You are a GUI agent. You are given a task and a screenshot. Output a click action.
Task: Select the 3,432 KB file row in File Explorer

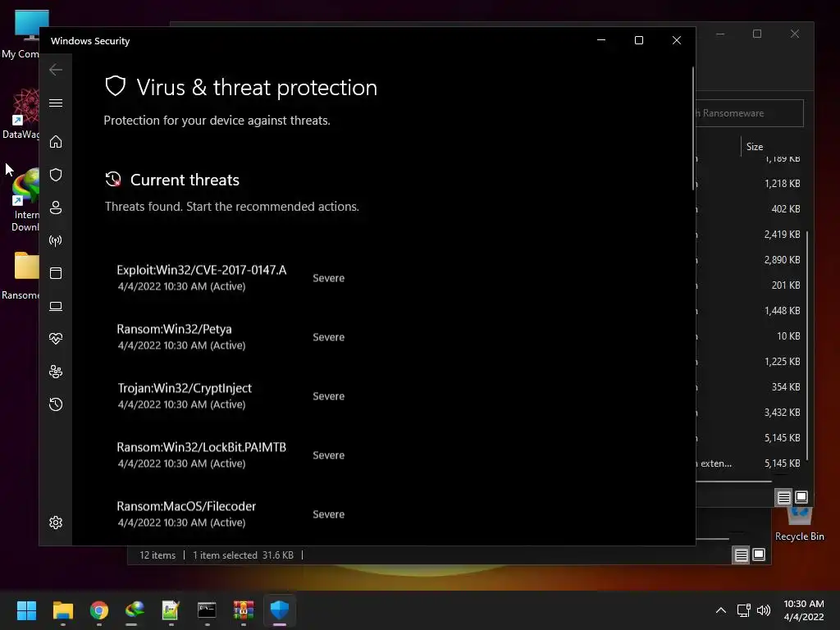750,413
